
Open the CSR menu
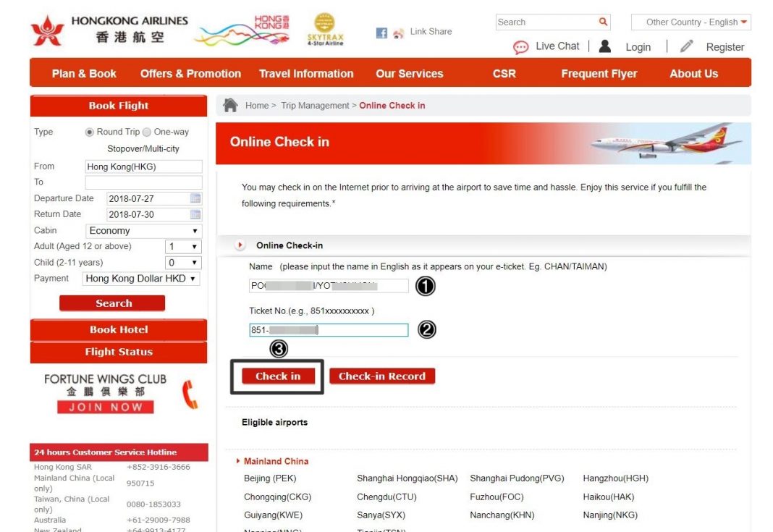(504, 73)
